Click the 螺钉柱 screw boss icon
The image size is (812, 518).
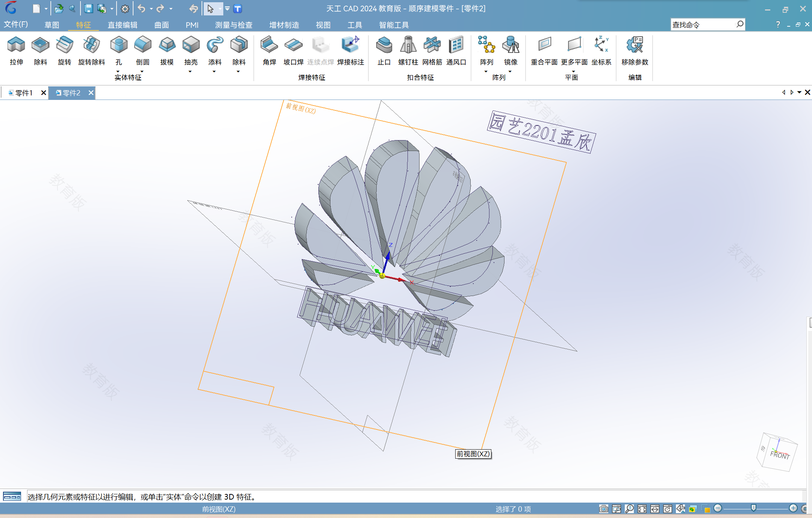[x=408, y=45]
